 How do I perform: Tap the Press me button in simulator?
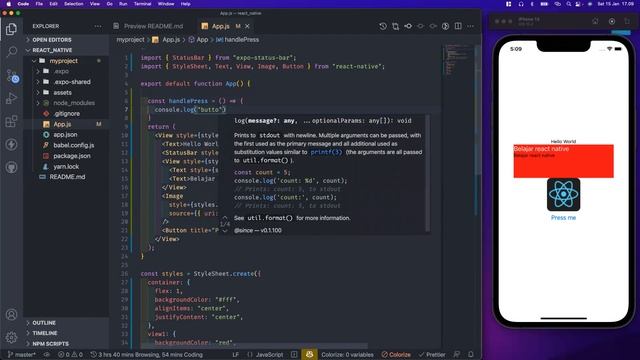[x=563, y=218]
